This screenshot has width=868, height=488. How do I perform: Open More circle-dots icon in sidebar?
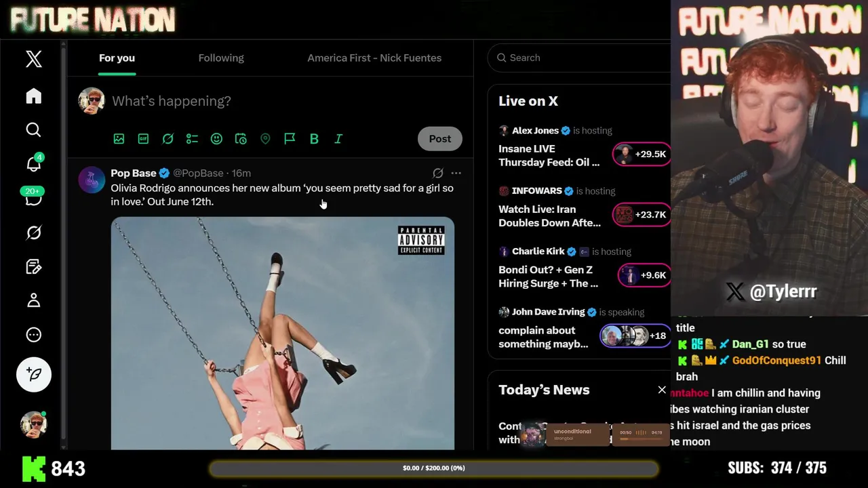point(33,335)
